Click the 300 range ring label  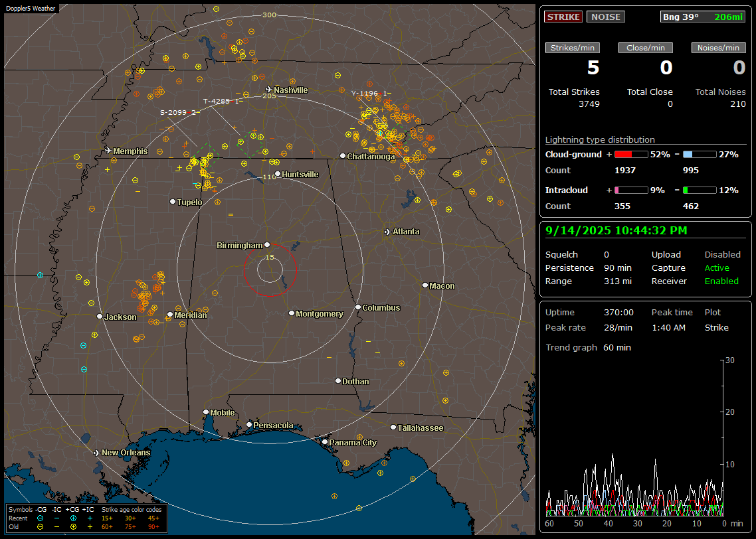click(x=269, y=15)
